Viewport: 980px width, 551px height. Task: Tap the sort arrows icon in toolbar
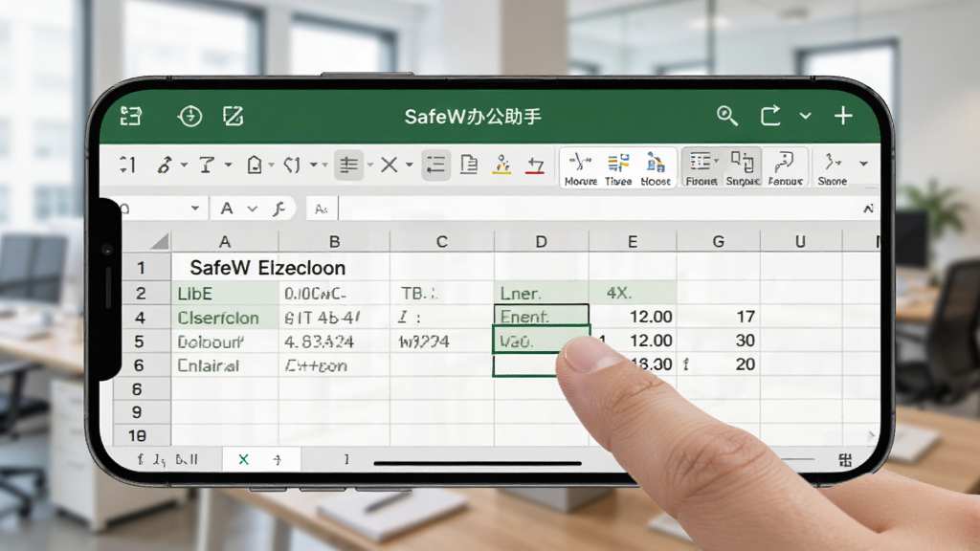pos(127,165)
